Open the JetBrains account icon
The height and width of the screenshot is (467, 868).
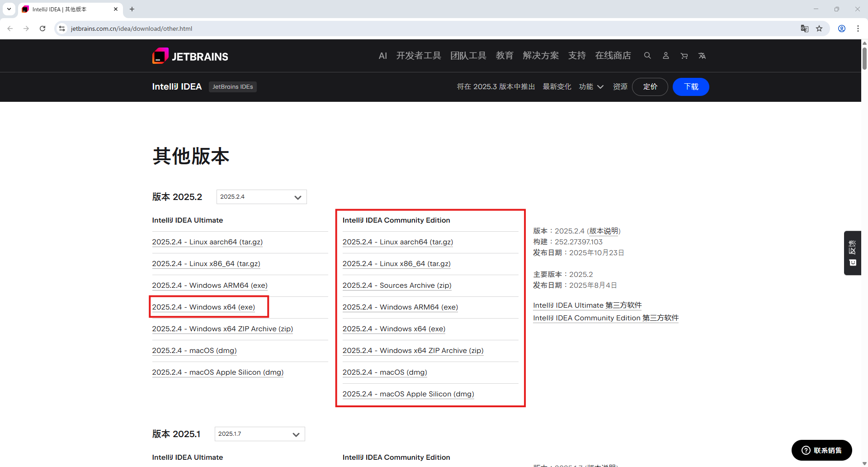666,56
